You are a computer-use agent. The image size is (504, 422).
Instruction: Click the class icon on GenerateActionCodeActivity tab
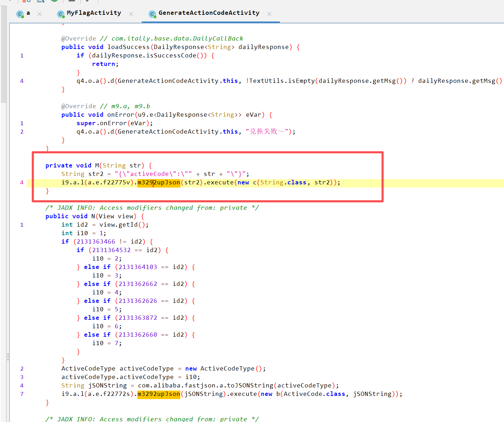click(152, 14)
